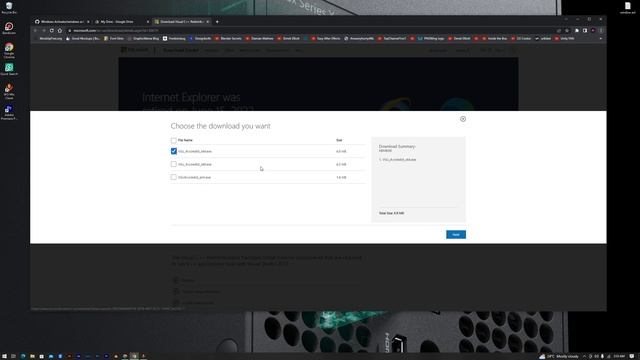Image resolution: width=640 pixels, height=360 pixels.
Task: Expand the bookmarks bar overflow chevron
Action: coord(600,38)
